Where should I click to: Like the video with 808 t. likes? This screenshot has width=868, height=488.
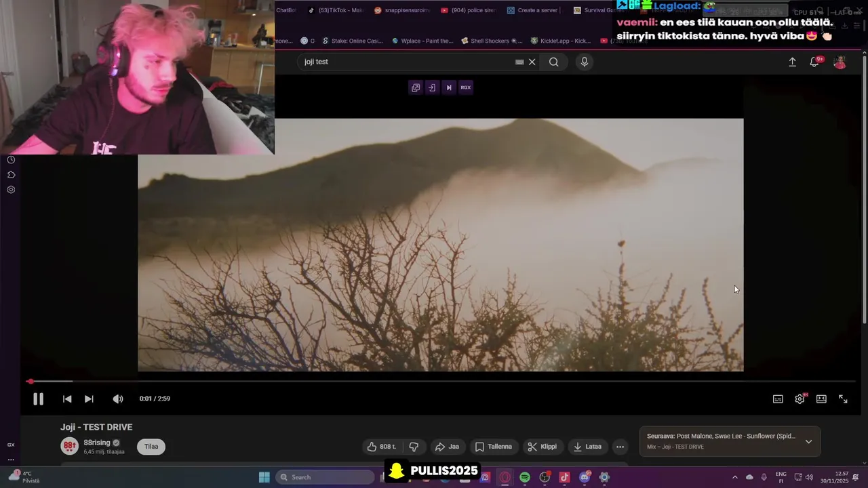click(x=381, y=447)
